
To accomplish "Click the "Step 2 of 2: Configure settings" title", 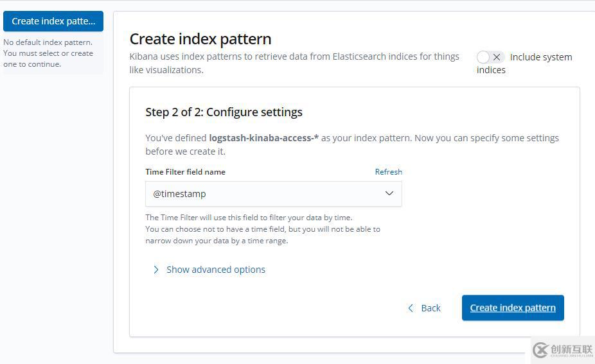I will coord(224,112).
